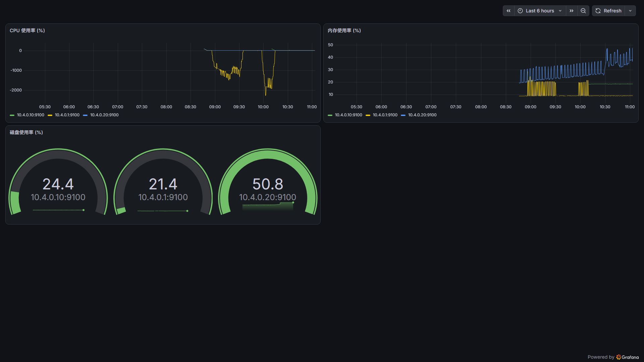Screen dimensions: 644x362
Task: Click the circular refresh arrows icon
Action: [598, 11]
